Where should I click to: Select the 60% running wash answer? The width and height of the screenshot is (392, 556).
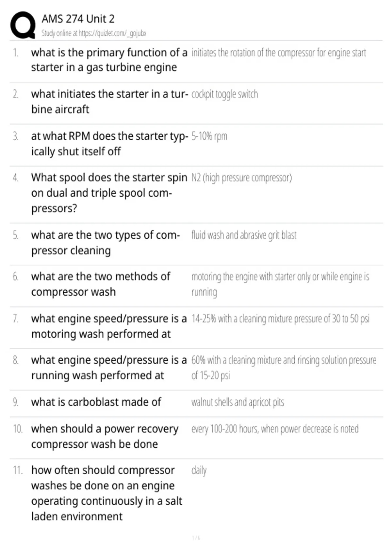(284, 368)
